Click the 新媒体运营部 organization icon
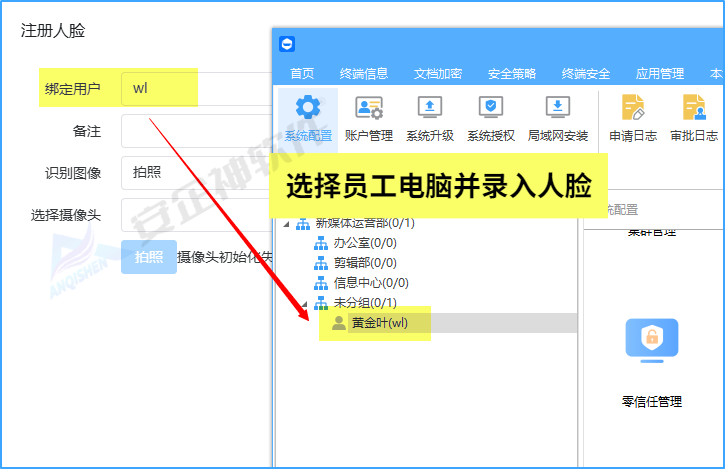 click(303, 224)
